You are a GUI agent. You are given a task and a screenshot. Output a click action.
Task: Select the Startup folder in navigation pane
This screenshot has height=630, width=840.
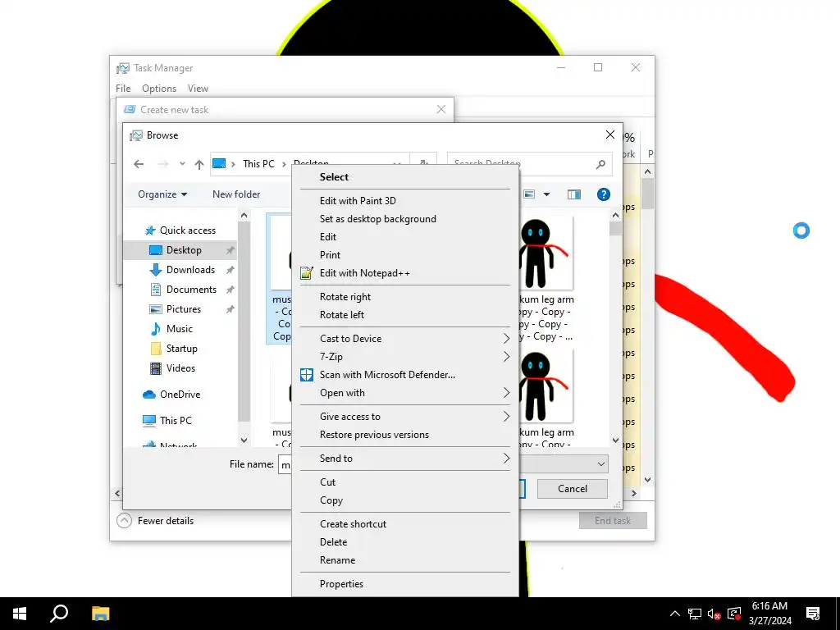point(181,349)
